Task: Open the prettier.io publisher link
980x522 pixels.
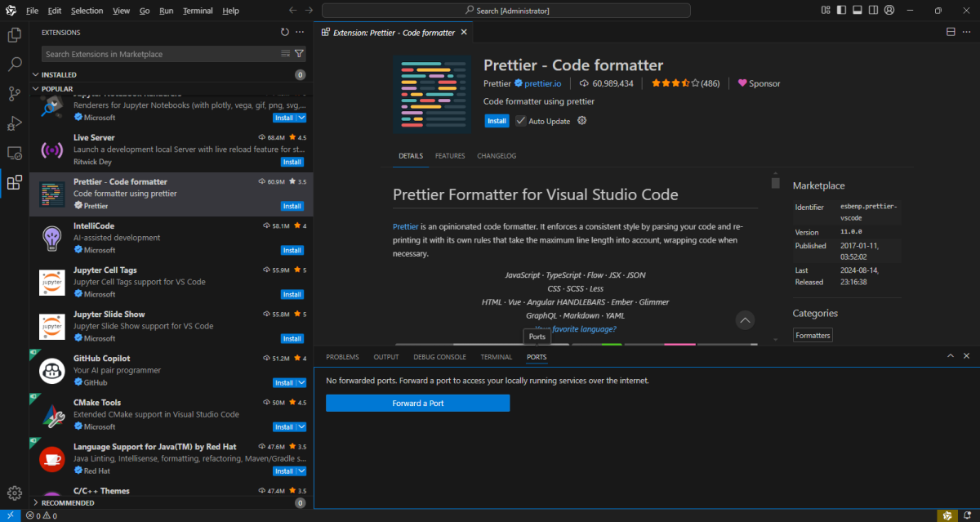Action: [542, 83]
